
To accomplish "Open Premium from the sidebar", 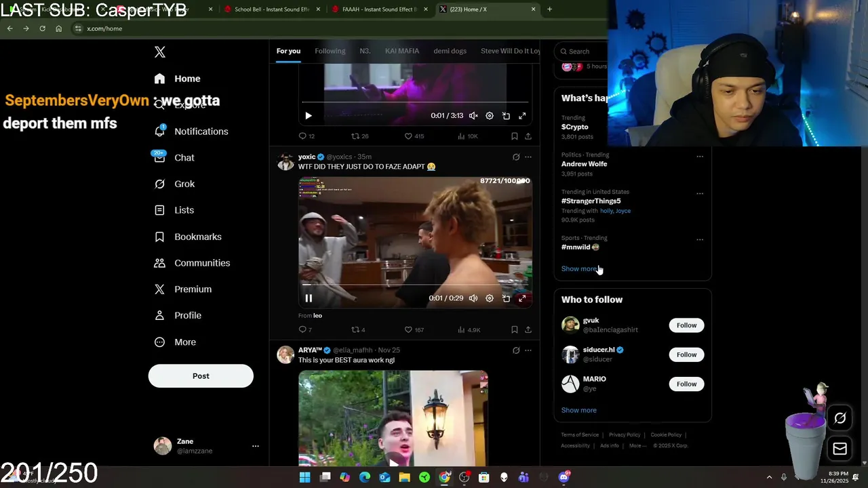I will (x=182, y=289).
